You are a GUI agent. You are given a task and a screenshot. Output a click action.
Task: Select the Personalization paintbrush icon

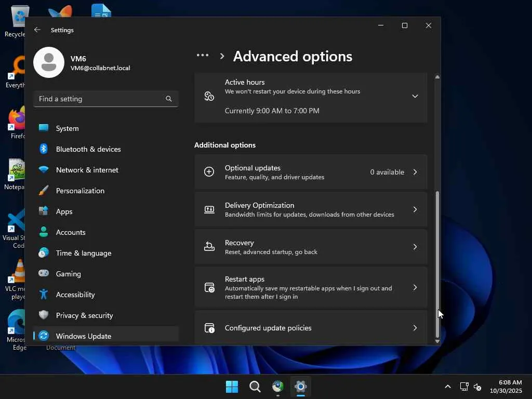(44, 191)
